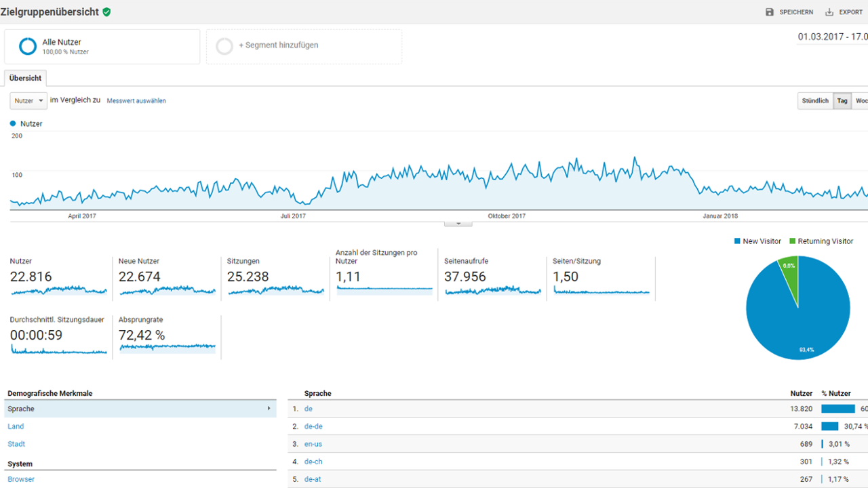Click the Zielgruppenübersicht page title
Screen dimensions: 868x488
click(x=50, y=12)
